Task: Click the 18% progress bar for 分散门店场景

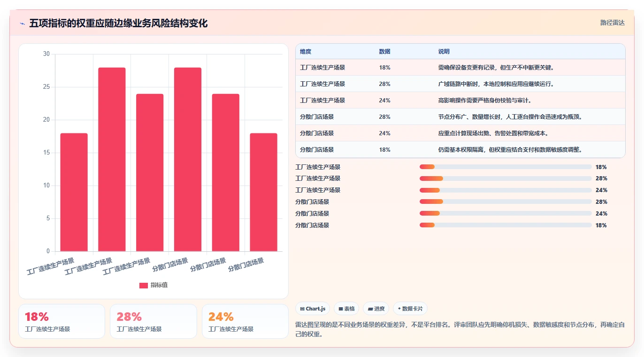Action: click(x=506, y=225)
